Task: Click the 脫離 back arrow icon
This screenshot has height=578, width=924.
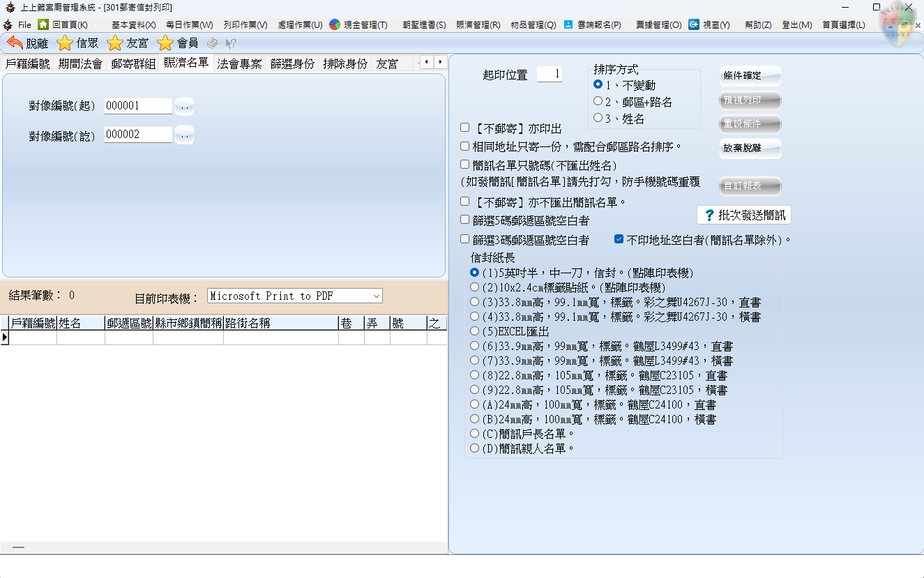Action: coord(15,43)
